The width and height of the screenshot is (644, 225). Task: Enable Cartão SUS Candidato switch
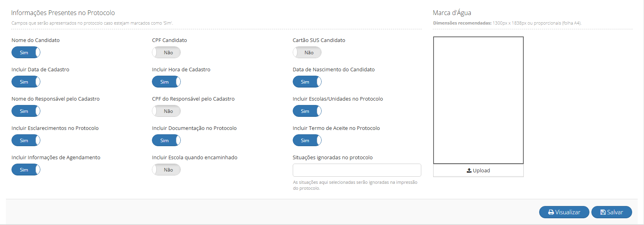307,52
